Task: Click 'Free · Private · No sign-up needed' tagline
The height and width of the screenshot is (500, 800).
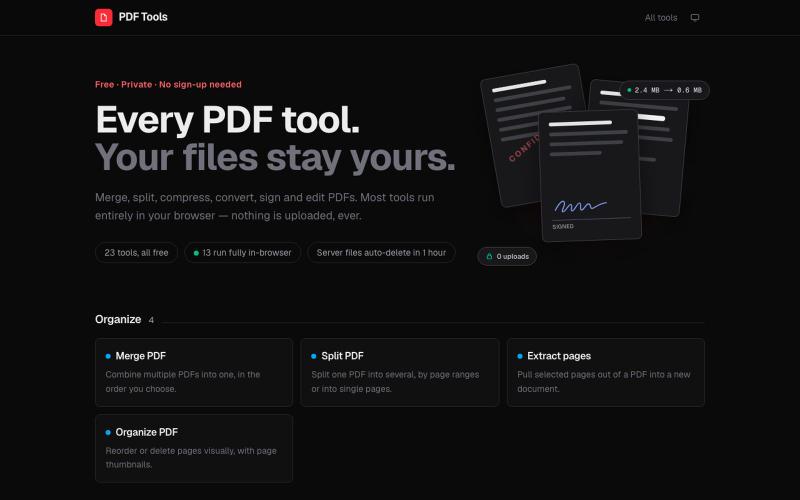Action: pyautogui.click(x=168, y=85)
